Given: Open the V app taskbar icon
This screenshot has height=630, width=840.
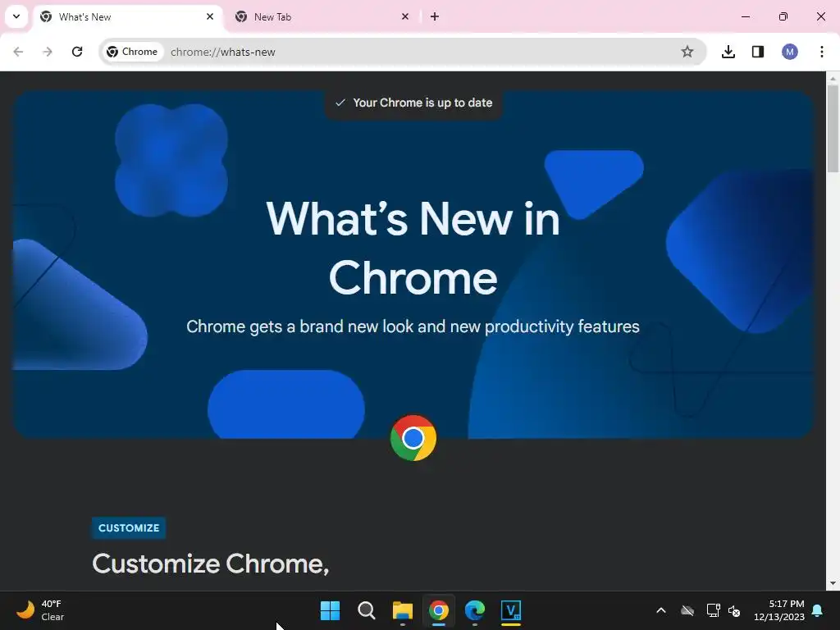Looking at the screenshot, I should [511, 609].
